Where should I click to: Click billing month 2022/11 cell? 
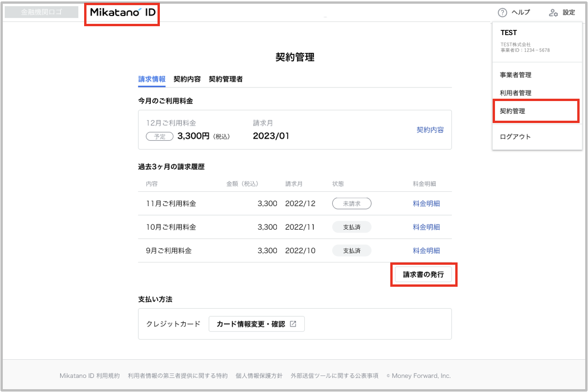pos(300,227)
